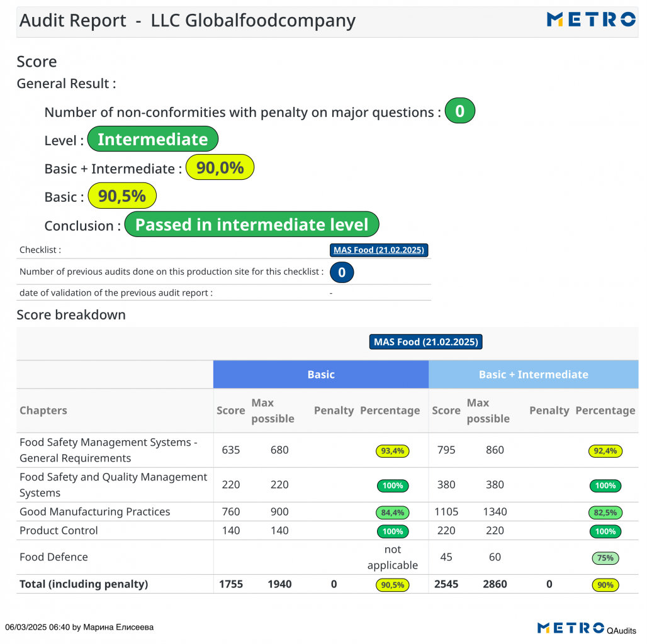Click the 90,5% Basic score badge in General Result
The height and width of the screenshot is (644, 647).
pos(122,196)
